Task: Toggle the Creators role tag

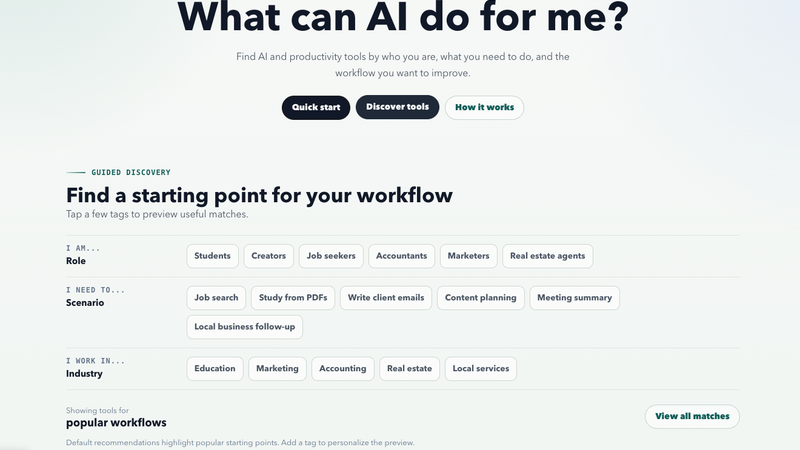Action: [x=268, y=256]
